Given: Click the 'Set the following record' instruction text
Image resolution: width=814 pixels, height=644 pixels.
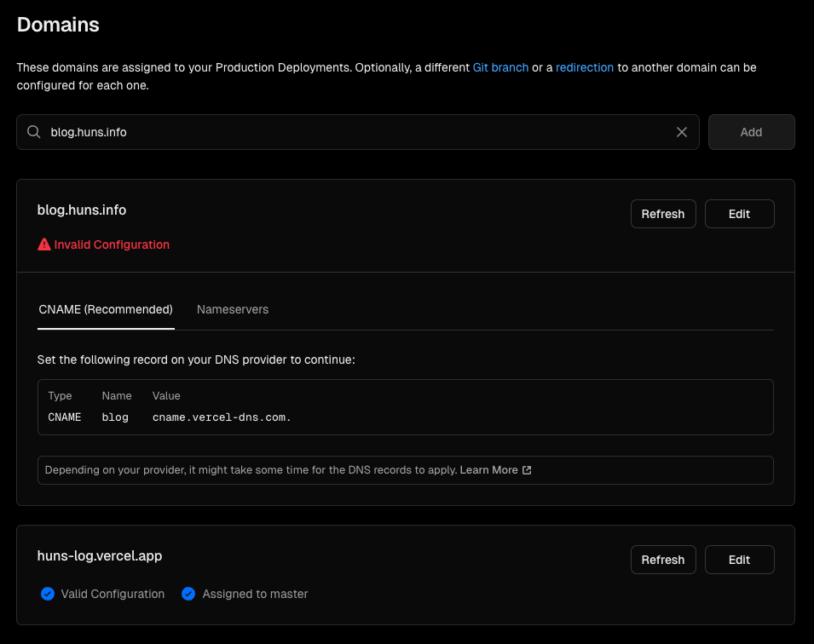Looking at the screenshot, I should click(x=196, y=359).
